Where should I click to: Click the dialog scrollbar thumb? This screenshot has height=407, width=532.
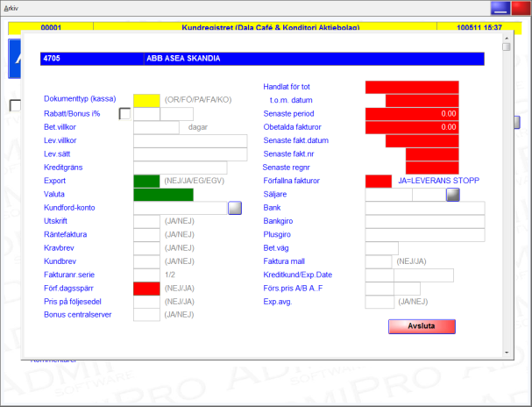(507, 46)
